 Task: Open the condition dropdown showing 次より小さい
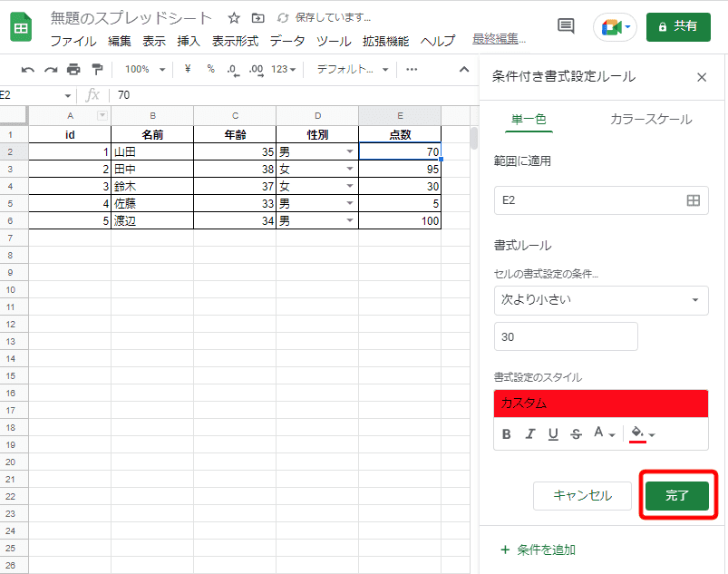tap(601, 300)
